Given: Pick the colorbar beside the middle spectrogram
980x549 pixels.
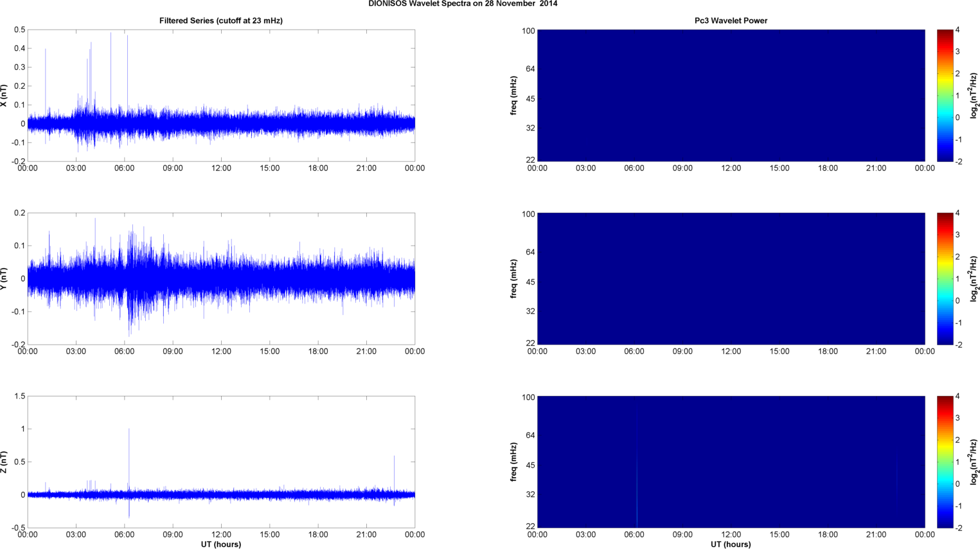Looking at the screenshot, I should click(x=945, y=278).
